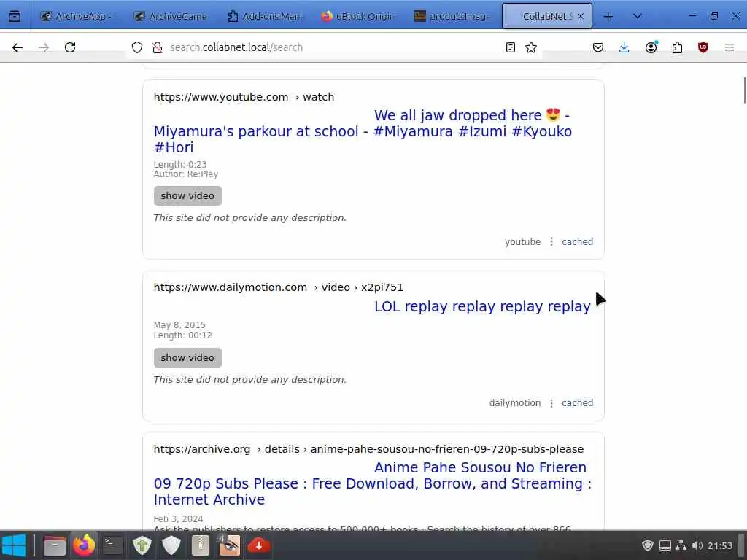Screen dimensions: 747x560
Task: Launch terminal from taskbar
Action: click(113, 545)
